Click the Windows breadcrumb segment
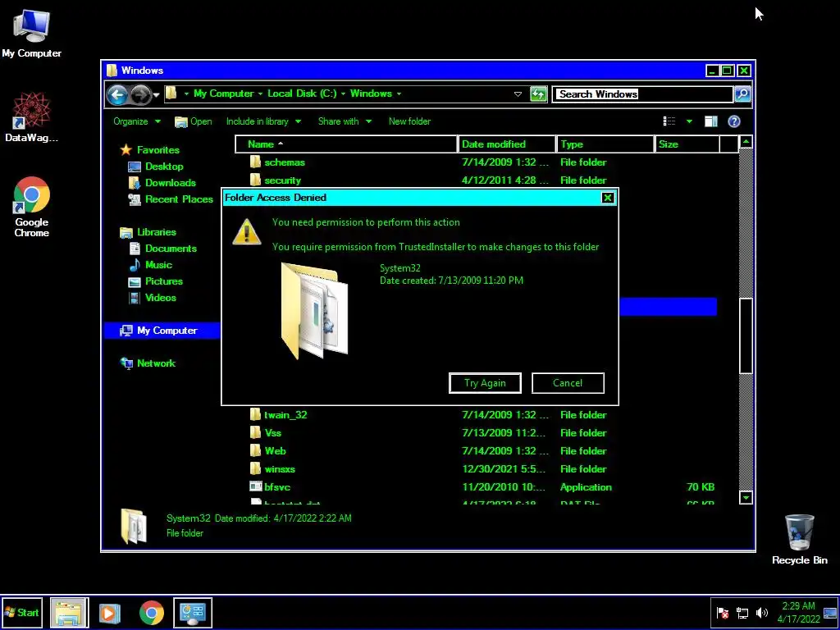Image resolution: width=840 pixels, height=630 pixels. (371, 94)
